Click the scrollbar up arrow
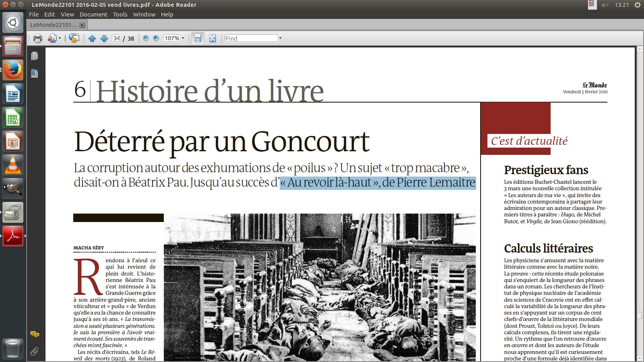 point(640,50)
